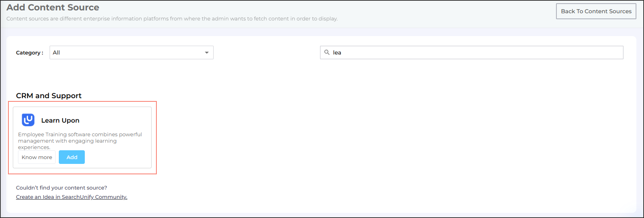Go back via Back To Content Sources
Image resolution: width=644 pixels, height=218 pixels.
(596, 11)
